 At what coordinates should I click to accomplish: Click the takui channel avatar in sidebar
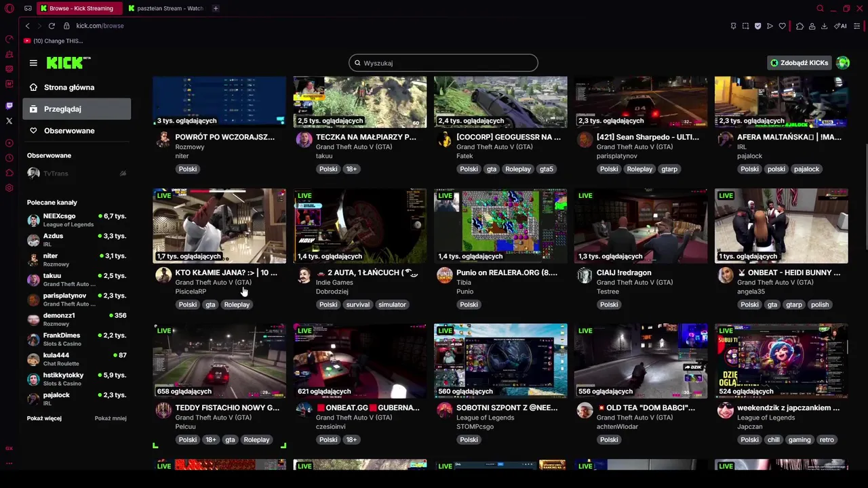33,280
